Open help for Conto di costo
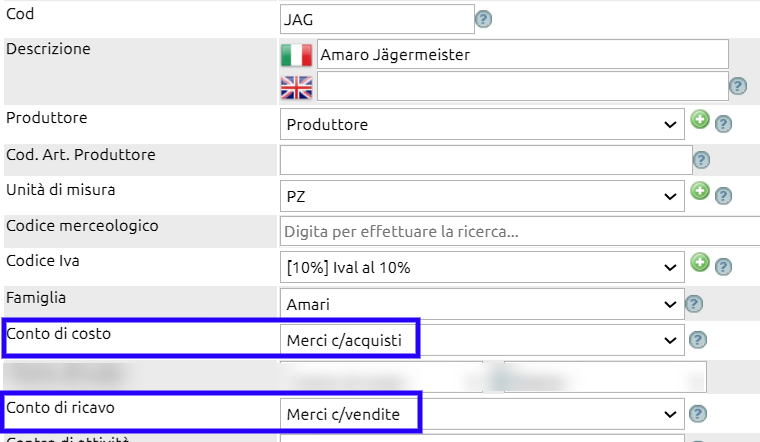 click(698, 340)
